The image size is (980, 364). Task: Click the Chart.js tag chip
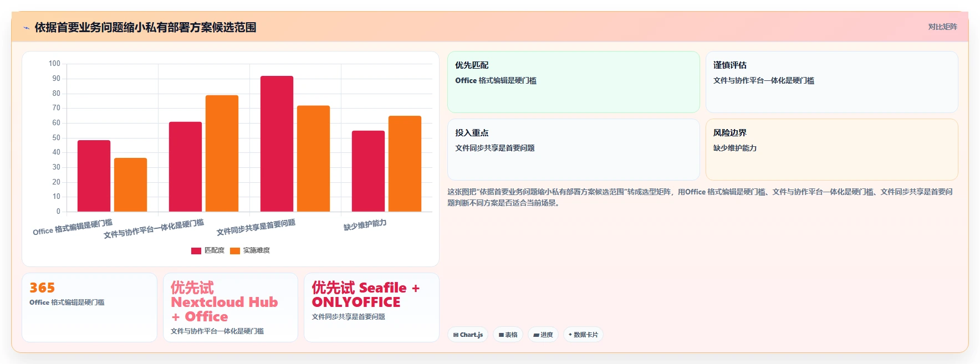point(468,335)
